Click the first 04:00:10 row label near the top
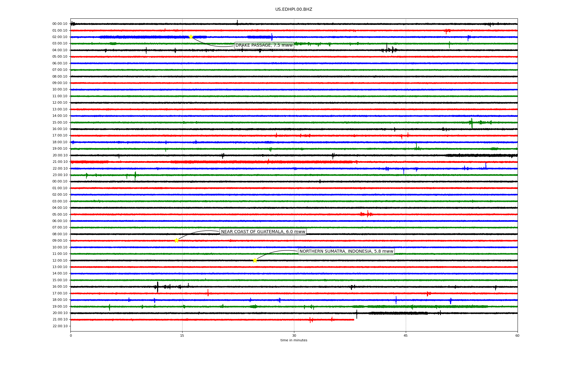The height and width of the screenshot is (368, 588). tap(60, 50)
